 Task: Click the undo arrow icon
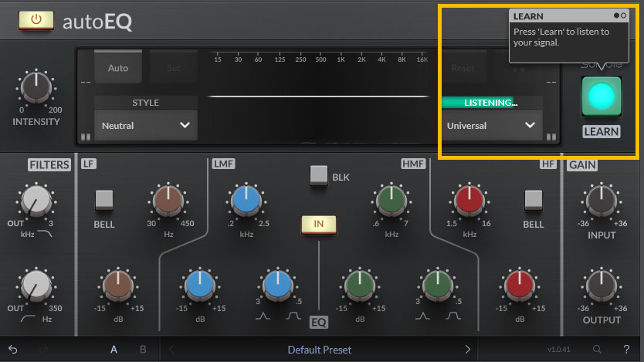(12, 350)
